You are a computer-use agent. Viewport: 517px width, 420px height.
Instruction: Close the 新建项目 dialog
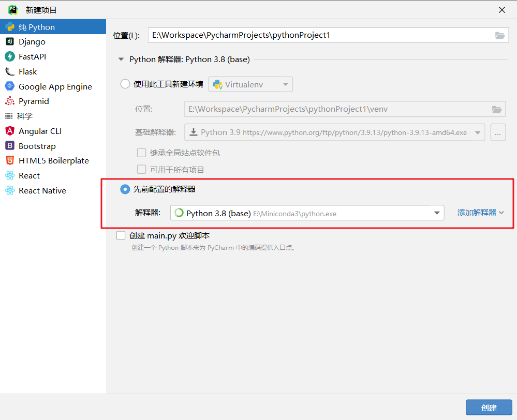click(502, 10)
